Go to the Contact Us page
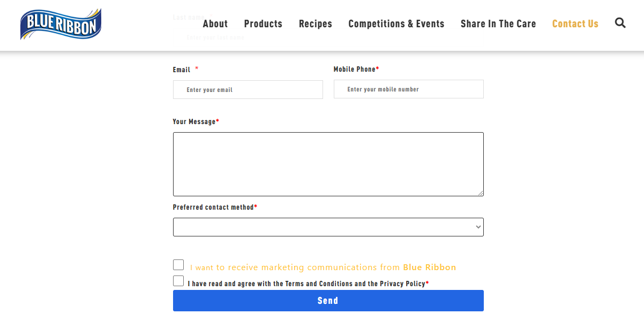This screenshot has width=644, height=314. point(575,24)
